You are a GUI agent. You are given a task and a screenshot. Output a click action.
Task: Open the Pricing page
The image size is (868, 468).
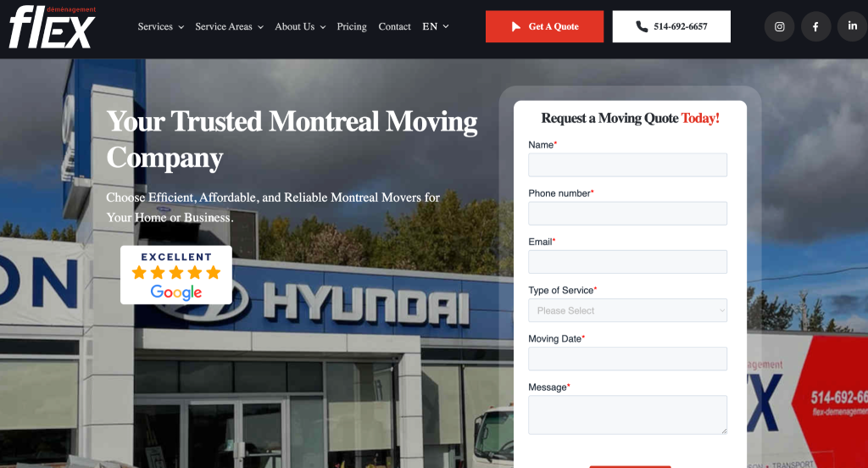[352, 26]
